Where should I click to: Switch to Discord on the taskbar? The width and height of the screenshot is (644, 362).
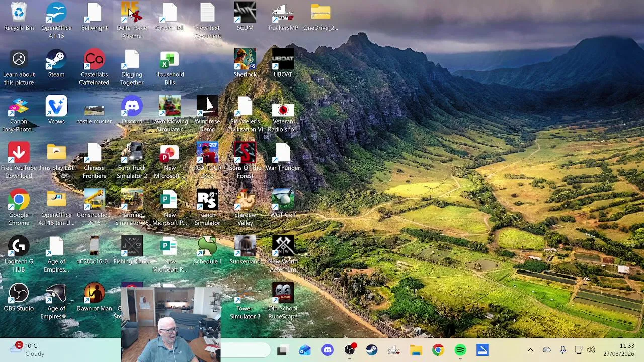pyautogui.click(x=328, y=350)
